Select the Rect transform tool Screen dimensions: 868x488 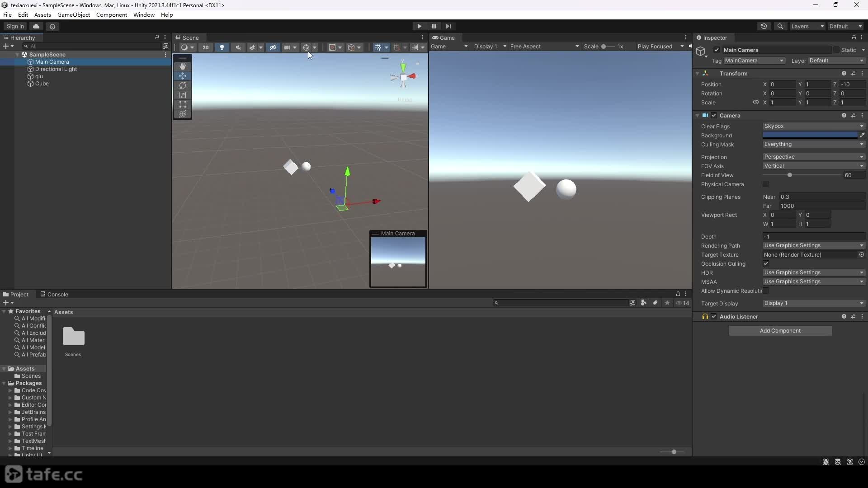click(183, 104)
